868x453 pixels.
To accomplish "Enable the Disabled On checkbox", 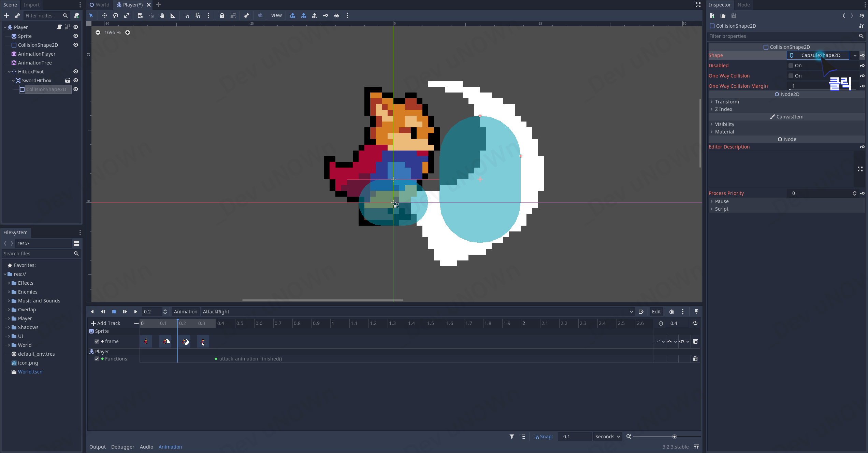I will 791,66.
